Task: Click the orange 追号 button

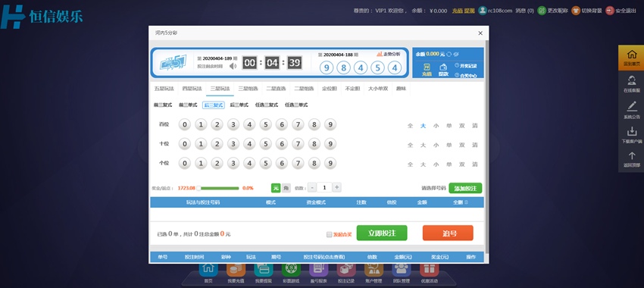Action: (x=448, y=233)
